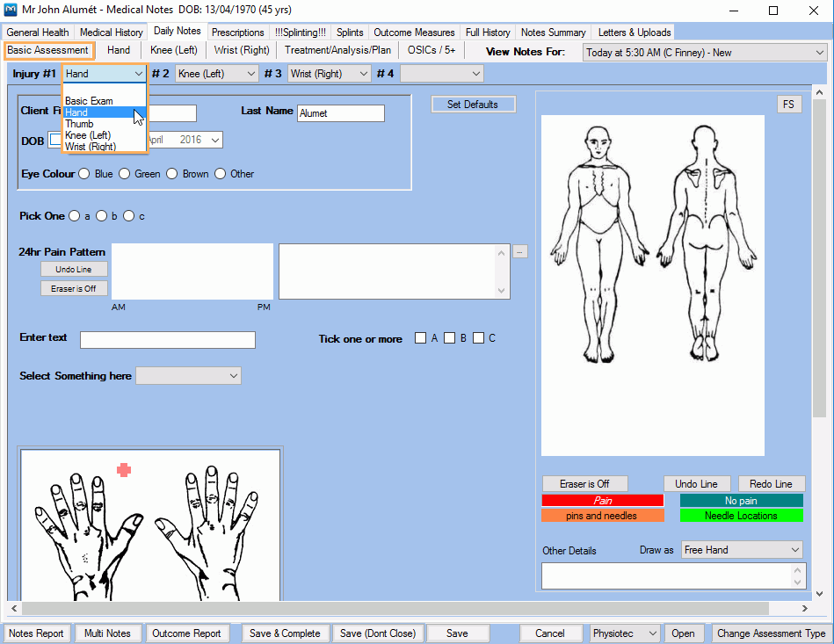Select the OSICs / 5+ sub-tab
The image size is (834, 644).
(x=432, y=50)
